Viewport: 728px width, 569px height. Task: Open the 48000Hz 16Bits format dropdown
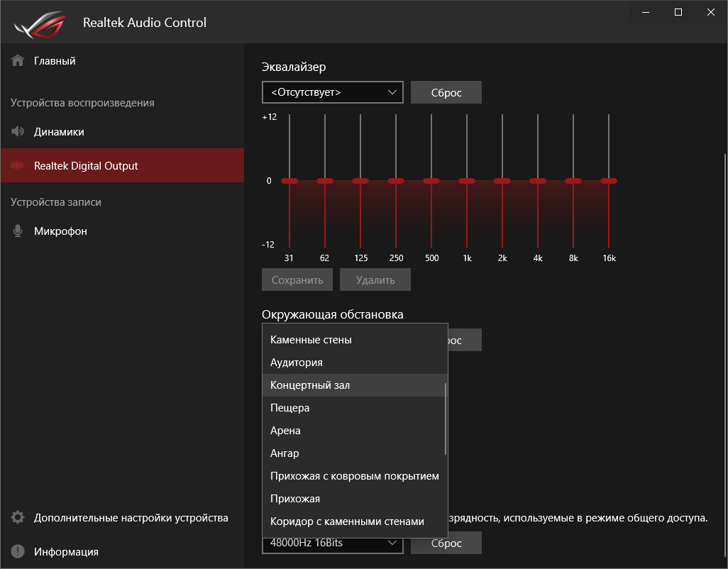click(333, 545)
